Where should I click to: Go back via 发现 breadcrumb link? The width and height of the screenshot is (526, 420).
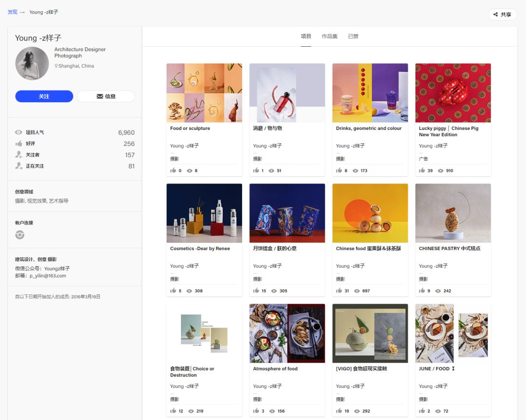[x=12, y=12]
